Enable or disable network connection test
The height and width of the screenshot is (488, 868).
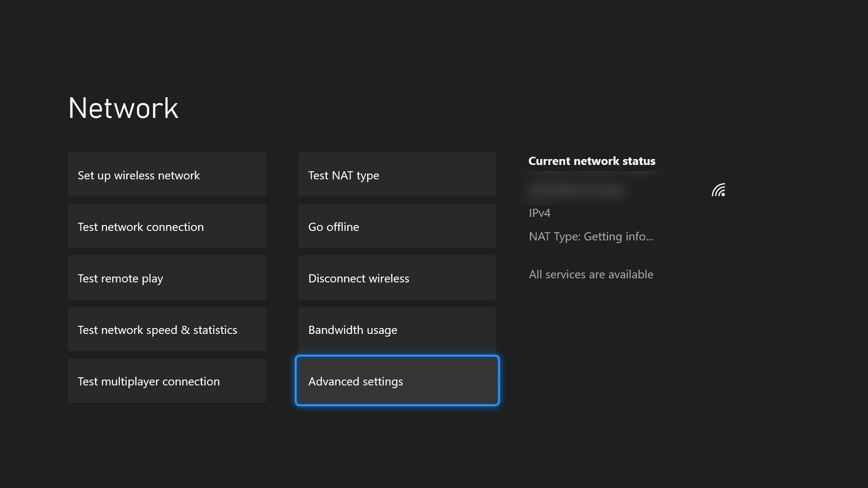coord(167,226)
